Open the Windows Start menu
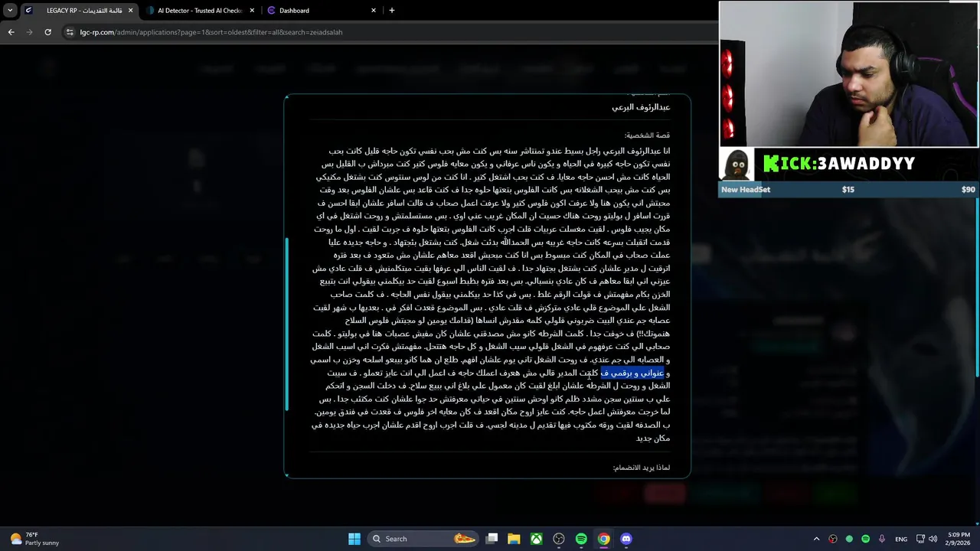The width and height of the screenshot is (980, 551). click(x=354, y=539)
